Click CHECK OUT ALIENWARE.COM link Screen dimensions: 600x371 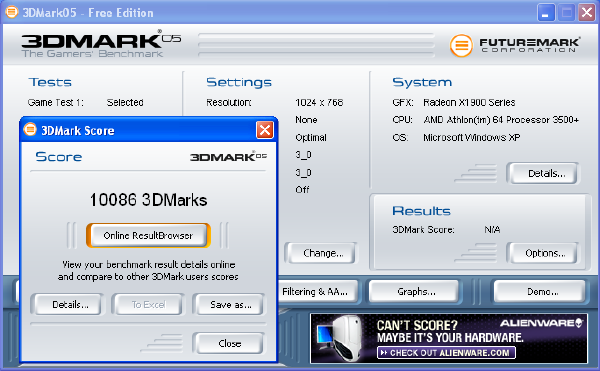coord(446,352)
